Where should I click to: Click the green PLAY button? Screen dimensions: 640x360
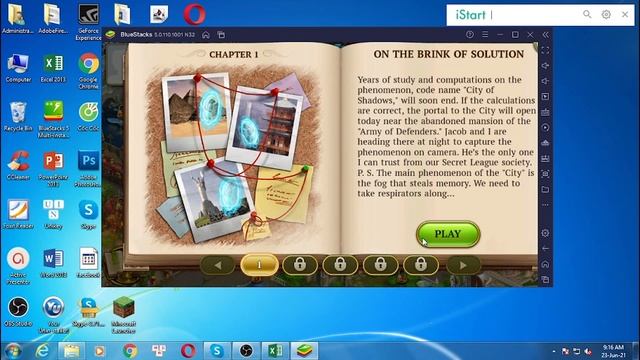pyautogui.click(x=448, y=234)
